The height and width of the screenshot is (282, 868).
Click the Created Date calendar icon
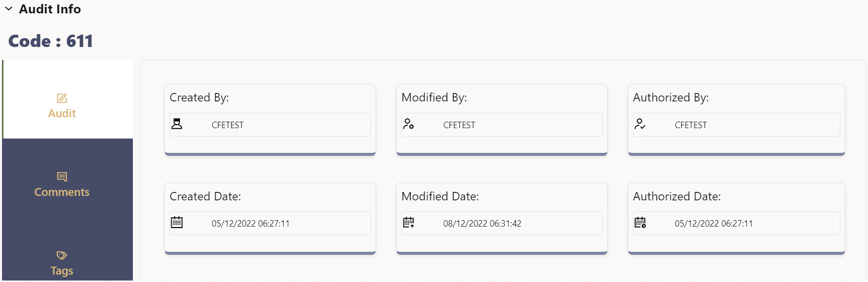(177, 223)
